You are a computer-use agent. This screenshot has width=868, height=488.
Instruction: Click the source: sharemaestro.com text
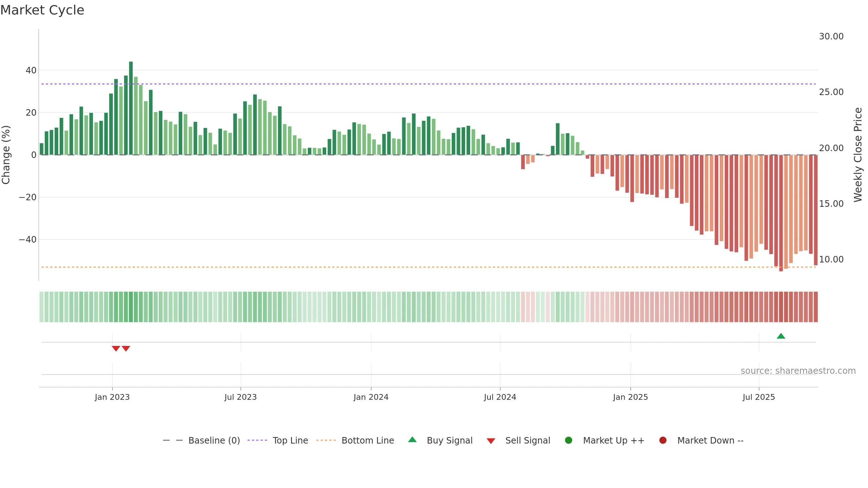[x=798, y=371]
